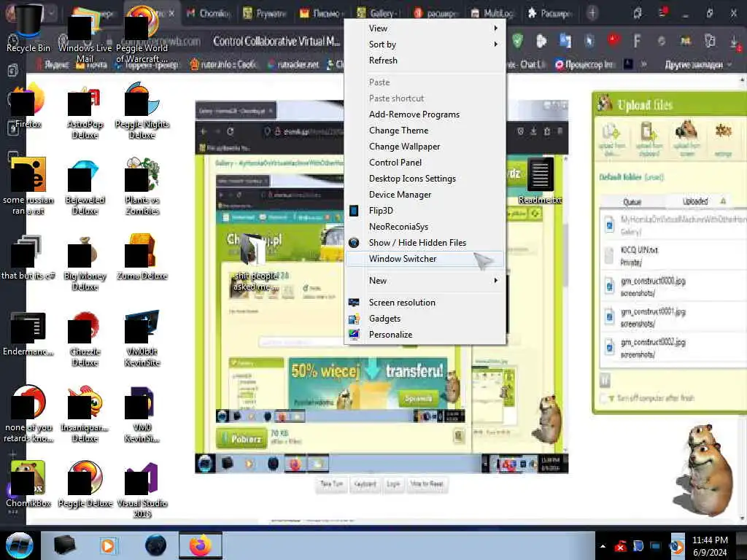Choose Flip3D in the context menu
The height and width of the screenshot is (560, 747).
tap(425, 211)
